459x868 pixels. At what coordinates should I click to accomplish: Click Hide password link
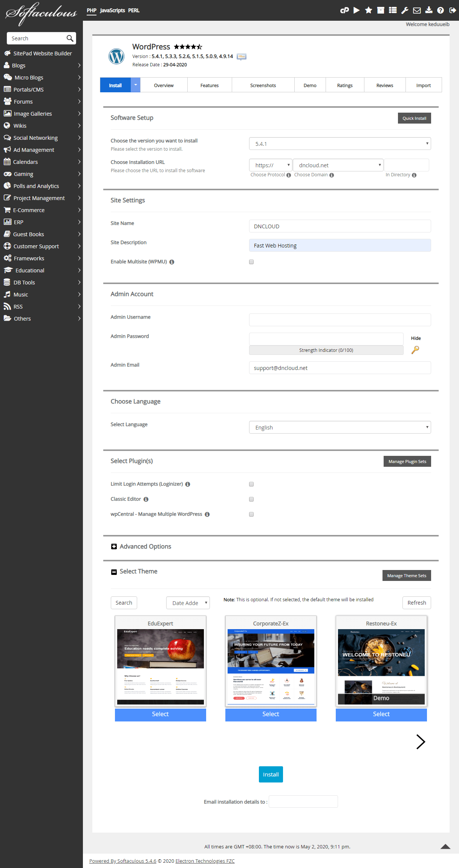pos(416,338)
